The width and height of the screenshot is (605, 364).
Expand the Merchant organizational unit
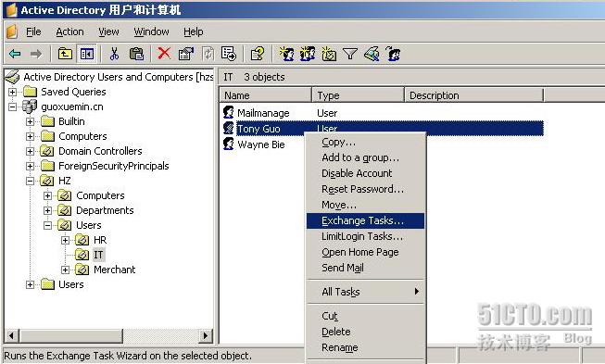pos(65,270)
